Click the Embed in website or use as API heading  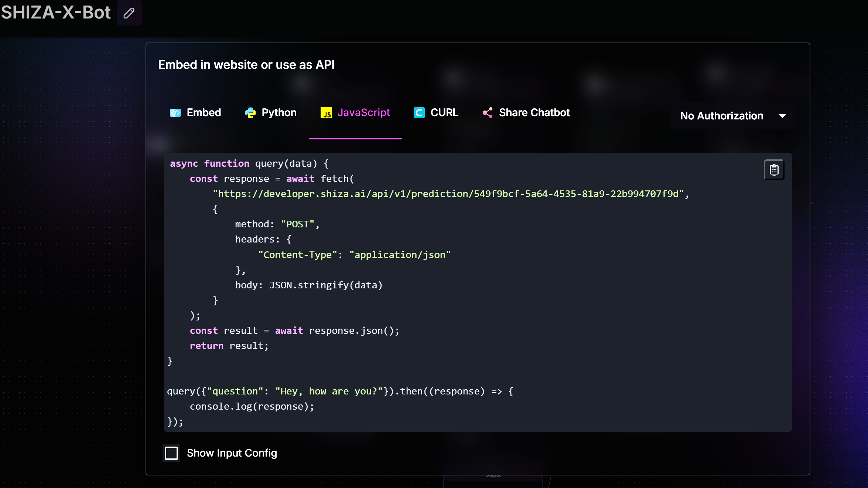pos(246,65)
